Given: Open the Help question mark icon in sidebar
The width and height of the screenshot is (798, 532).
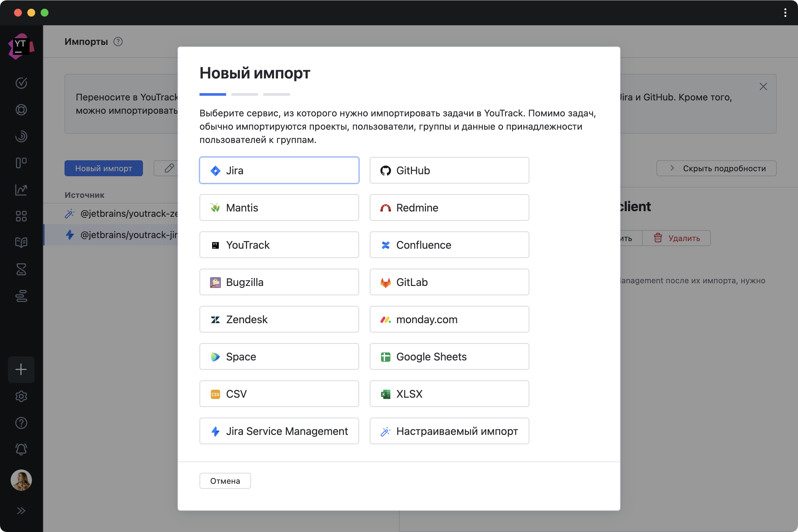Looking at the screenshot, I should [21, 423].
